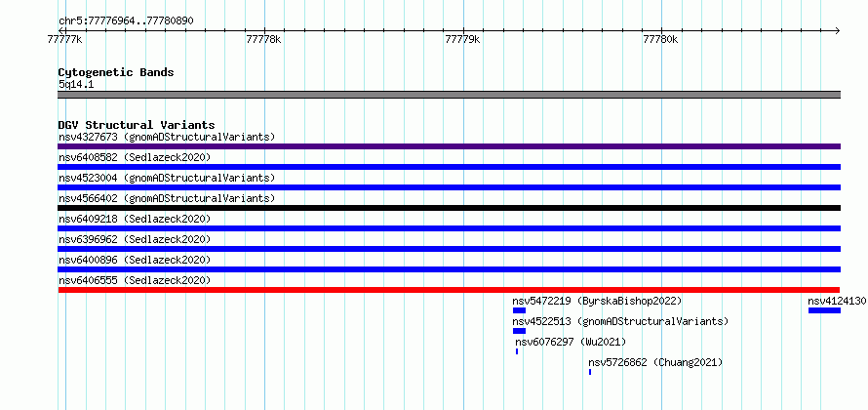This screenshot has height=410, width=868.
Task: Click the gray 5q14.1 cytogenetic band bar
Action: click(x=449, y=95)
